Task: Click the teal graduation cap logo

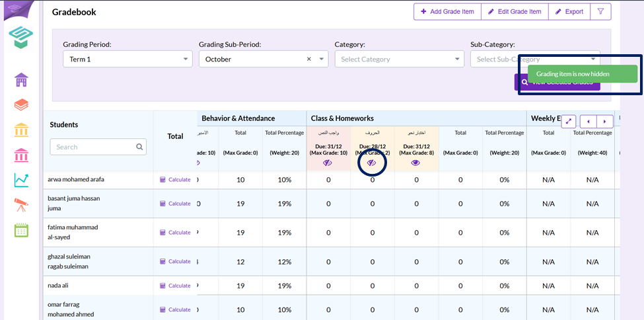Action: click(21, 38)
